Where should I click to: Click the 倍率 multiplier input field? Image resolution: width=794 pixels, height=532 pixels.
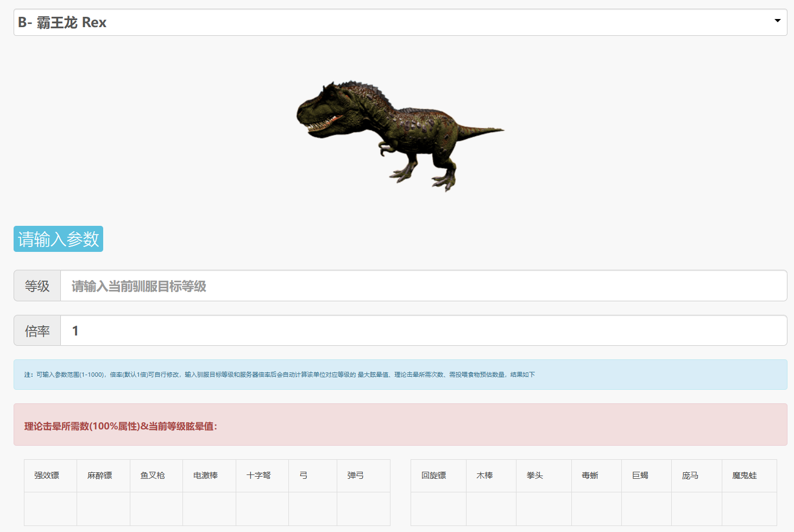(424, 331)
